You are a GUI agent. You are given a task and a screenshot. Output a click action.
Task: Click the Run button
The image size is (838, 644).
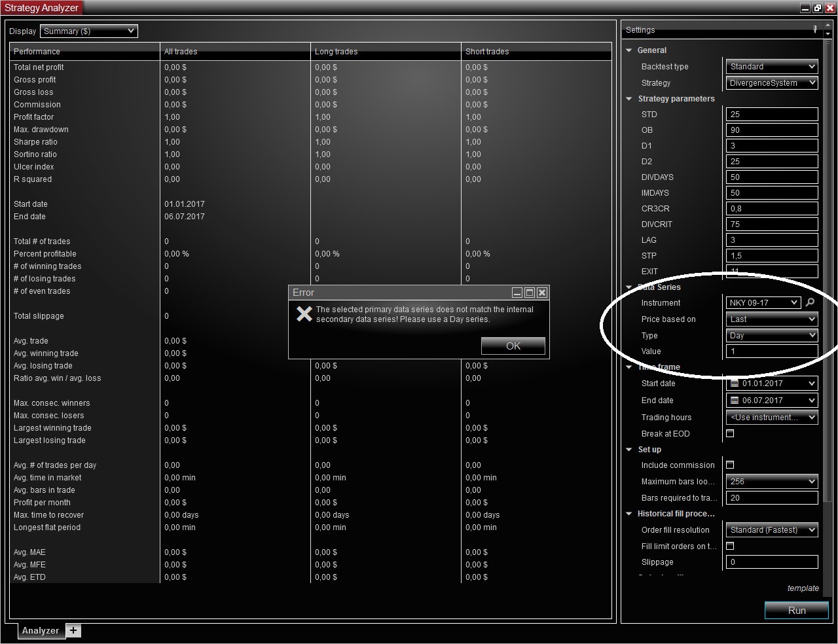797,610
